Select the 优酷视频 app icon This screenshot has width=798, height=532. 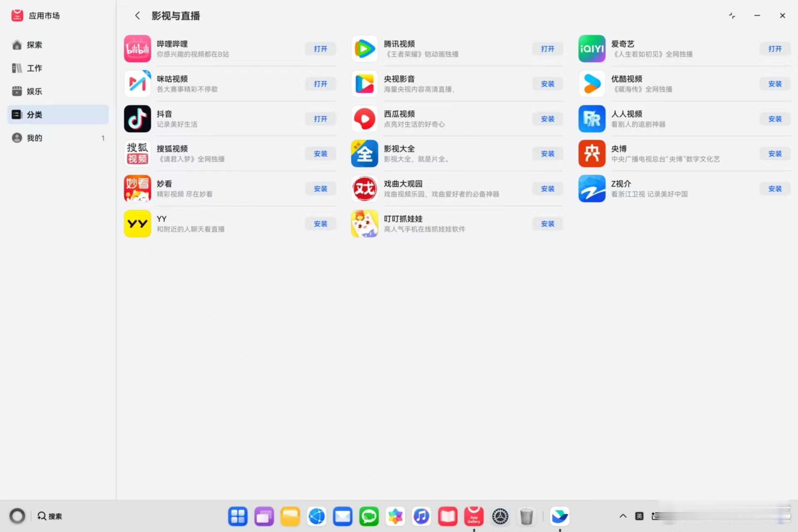point(591,84)
